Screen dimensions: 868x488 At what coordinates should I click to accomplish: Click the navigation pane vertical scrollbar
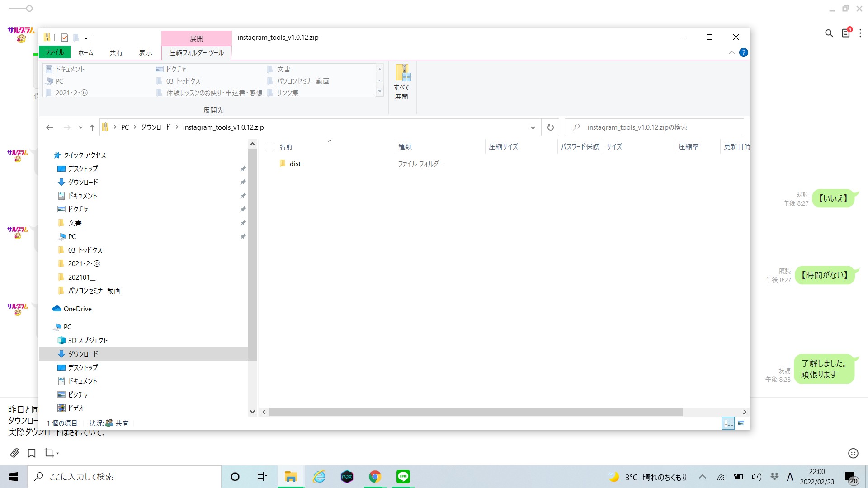[253, 254]
